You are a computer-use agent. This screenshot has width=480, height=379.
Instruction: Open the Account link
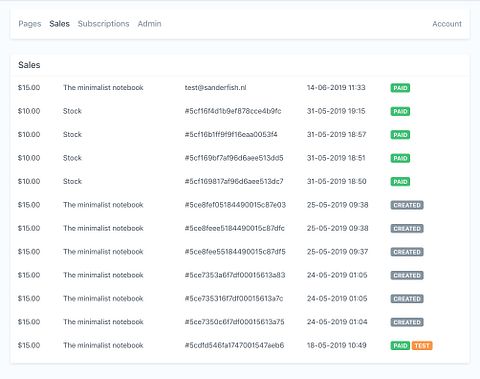(x=447, y=24)
